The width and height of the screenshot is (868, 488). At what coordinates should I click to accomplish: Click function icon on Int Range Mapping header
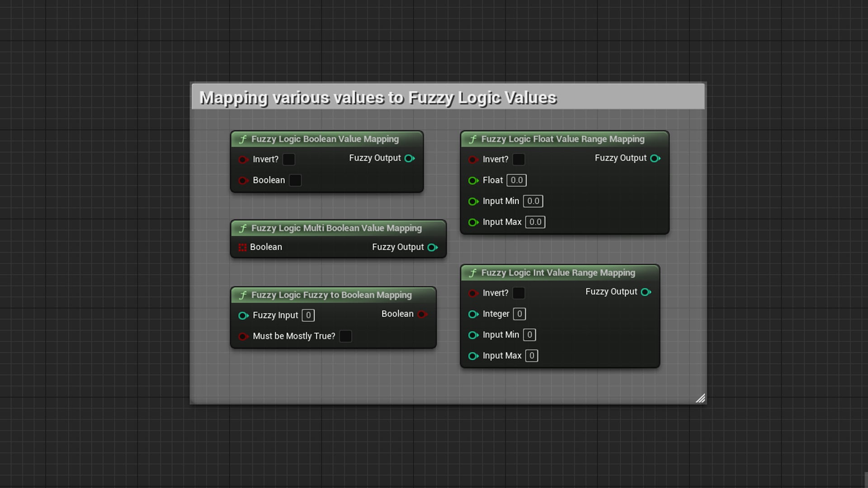point(473,273)
